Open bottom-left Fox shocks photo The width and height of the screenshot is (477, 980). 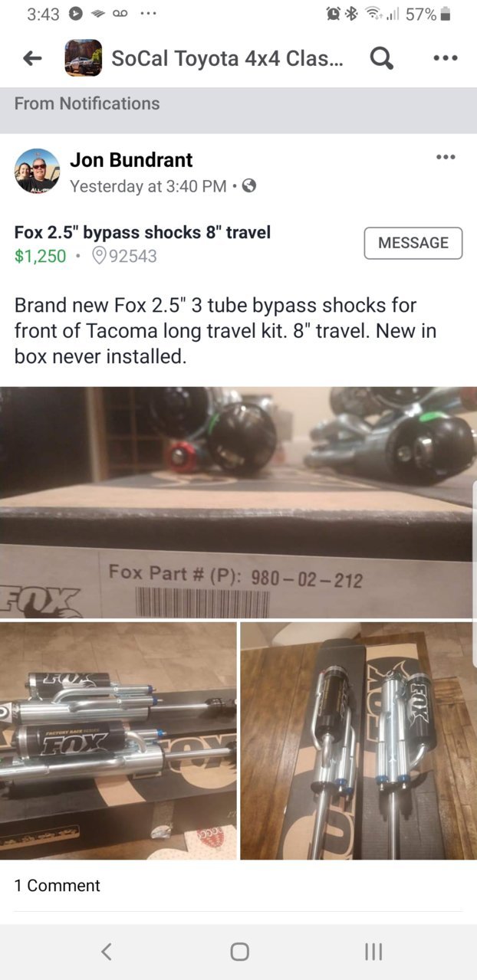click(118, 740)
